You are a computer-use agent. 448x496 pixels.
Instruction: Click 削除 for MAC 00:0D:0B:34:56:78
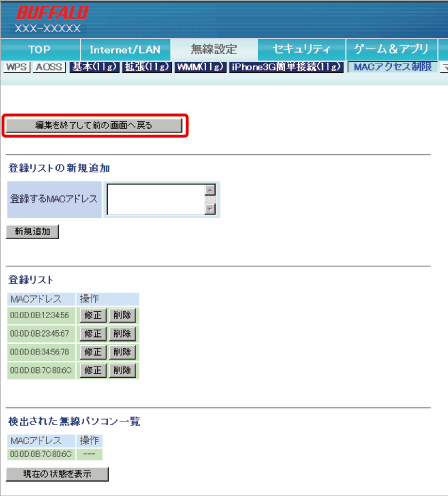[x=122, y=352]
